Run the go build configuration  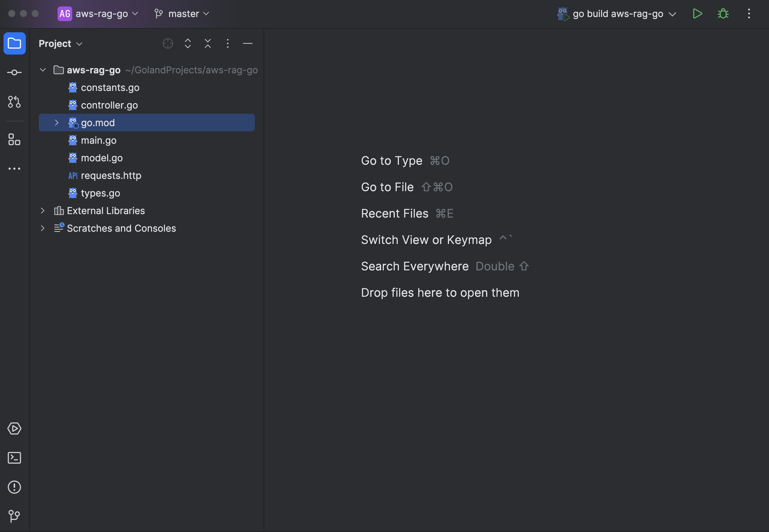point(697,14)
